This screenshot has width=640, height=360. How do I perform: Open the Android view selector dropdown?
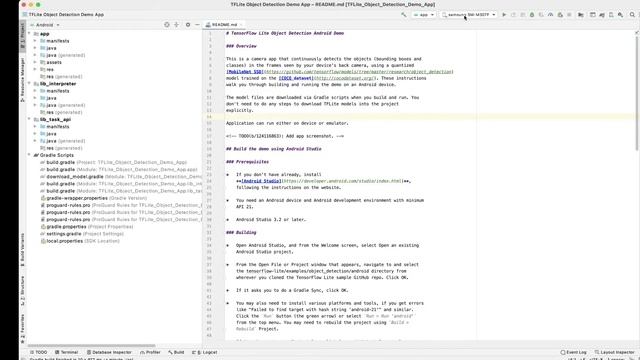(x=45, y=25)
